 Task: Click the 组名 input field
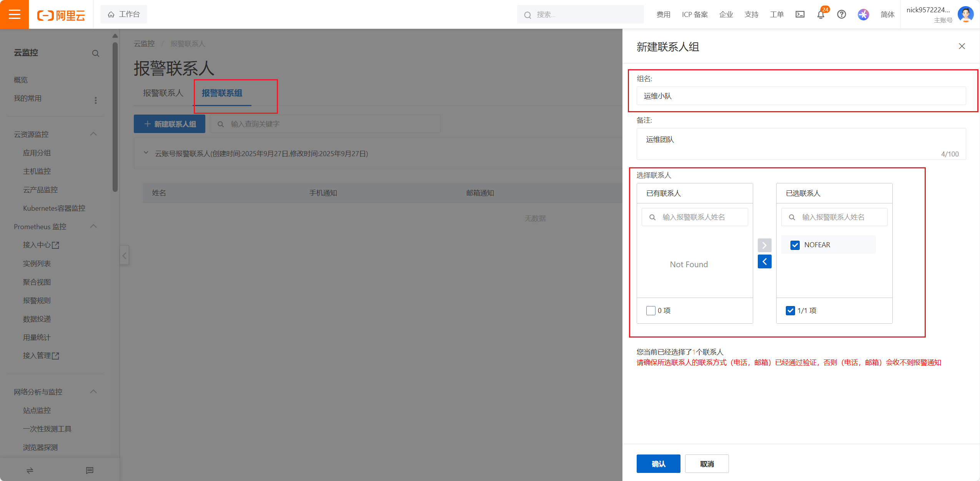[x=801, y=96]
